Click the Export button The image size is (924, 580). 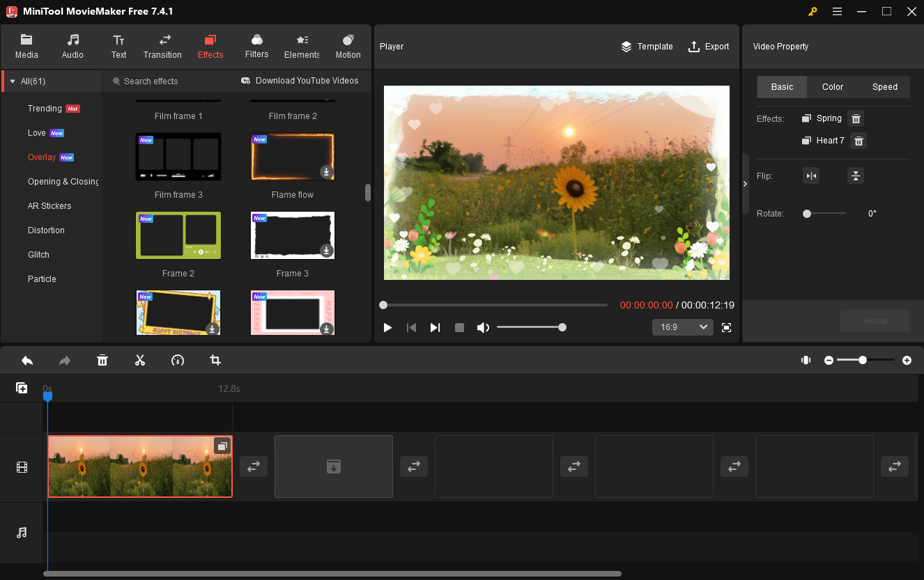coord(709,47)
